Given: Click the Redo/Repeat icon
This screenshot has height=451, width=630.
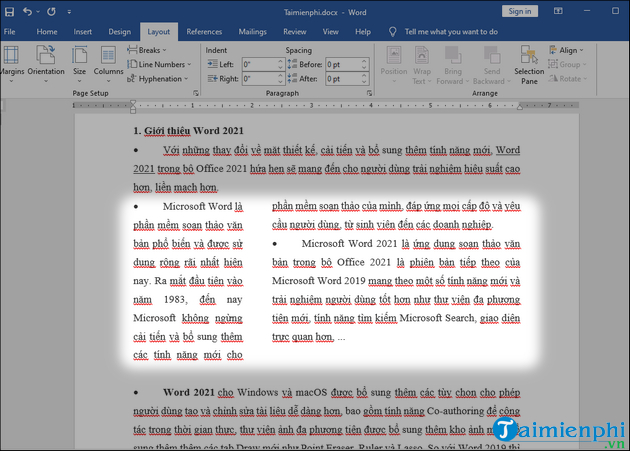Looking at the screenshot, I should pos(51,12).
